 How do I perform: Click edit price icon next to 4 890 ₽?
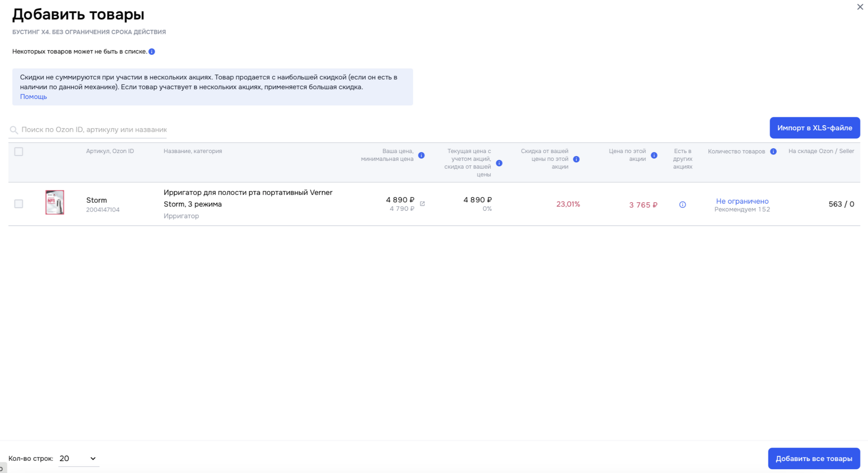pos(422,204)
